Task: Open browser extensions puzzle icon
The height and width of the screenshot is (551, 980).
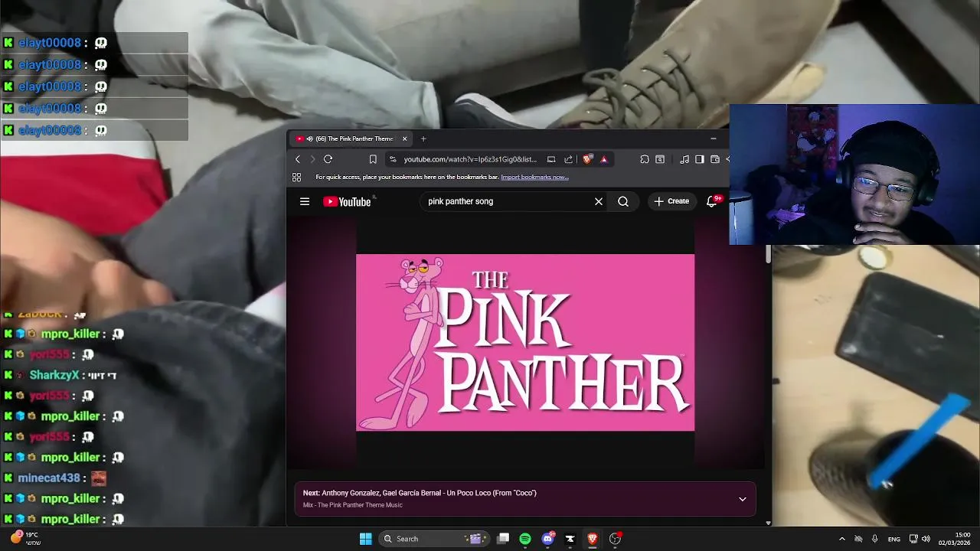Action: click(645, 159)
